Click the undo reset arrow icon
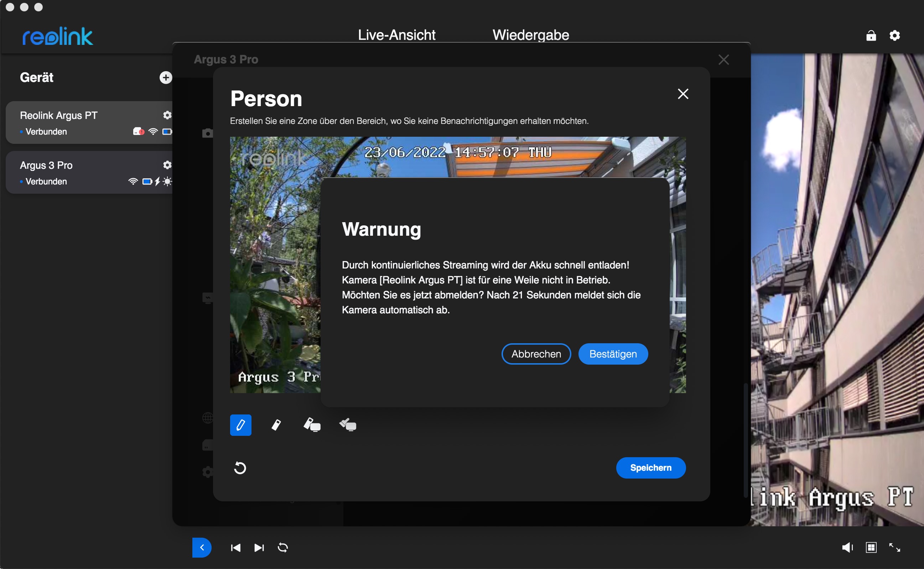Image resolution: width=924 pixels, height=569 pixels. 240,468
